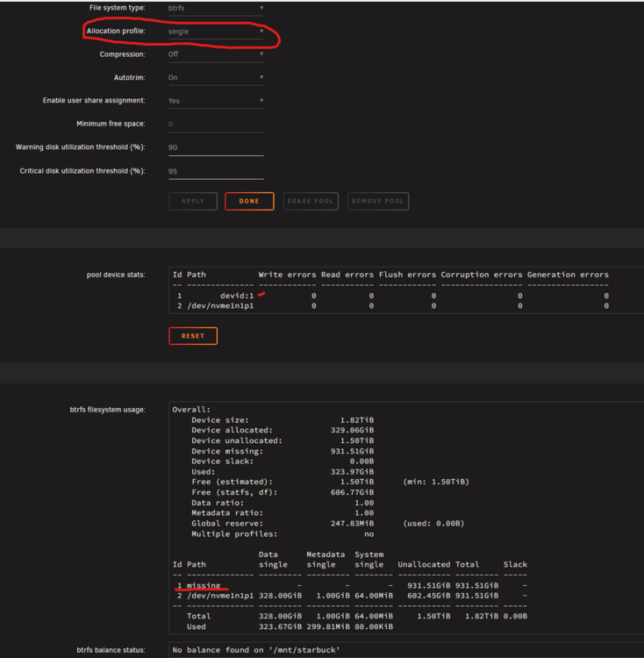Screen dimensions: 644x658
Task: Select '/dev/nvme1n1p1' in pool device stats
Action: coord(220,306)
